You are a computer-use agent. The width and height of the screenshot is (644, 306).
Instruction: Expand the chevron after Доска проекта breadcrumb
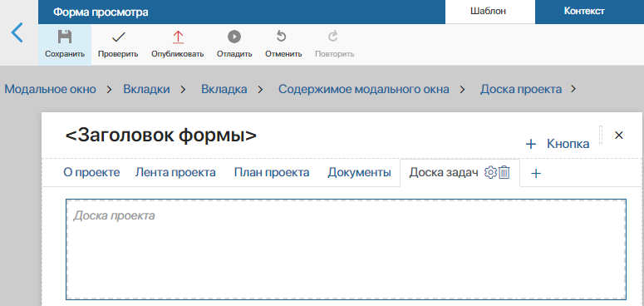tap(573, 89)
